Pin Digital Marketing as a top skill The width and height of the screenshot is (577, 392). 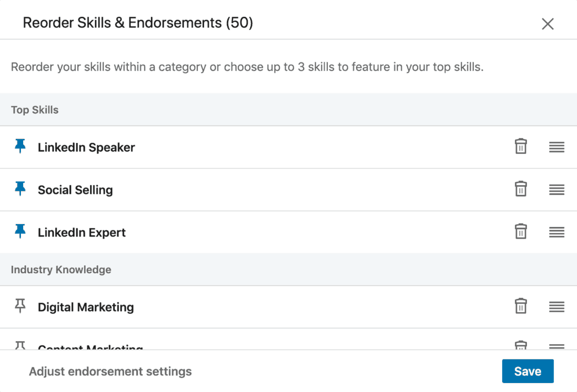20,305
